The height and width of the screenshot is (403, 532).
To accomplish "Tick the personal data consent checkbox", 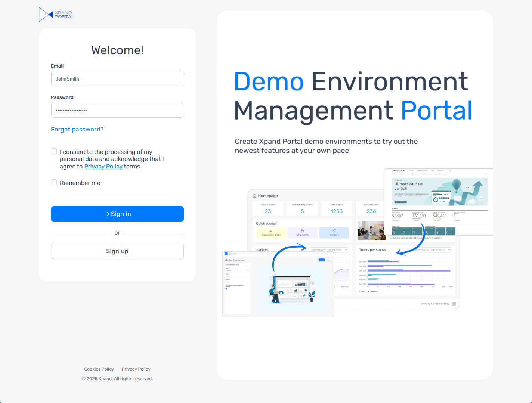I will tap(54, 151).
